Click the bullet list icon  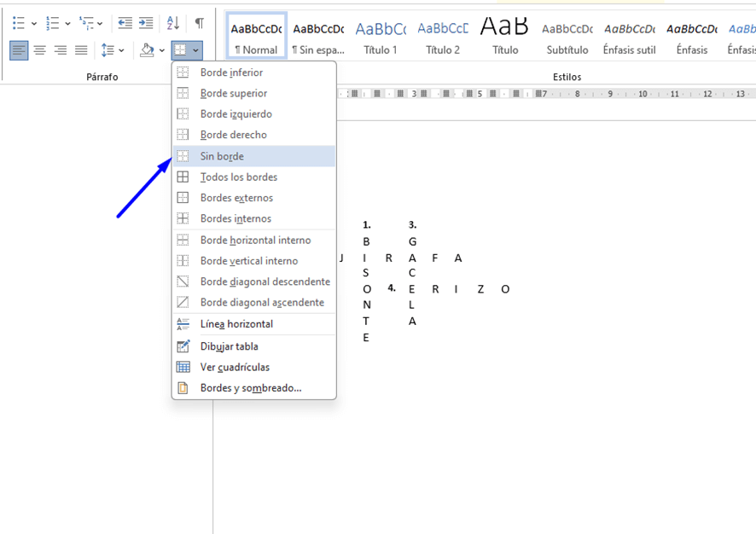19,23
